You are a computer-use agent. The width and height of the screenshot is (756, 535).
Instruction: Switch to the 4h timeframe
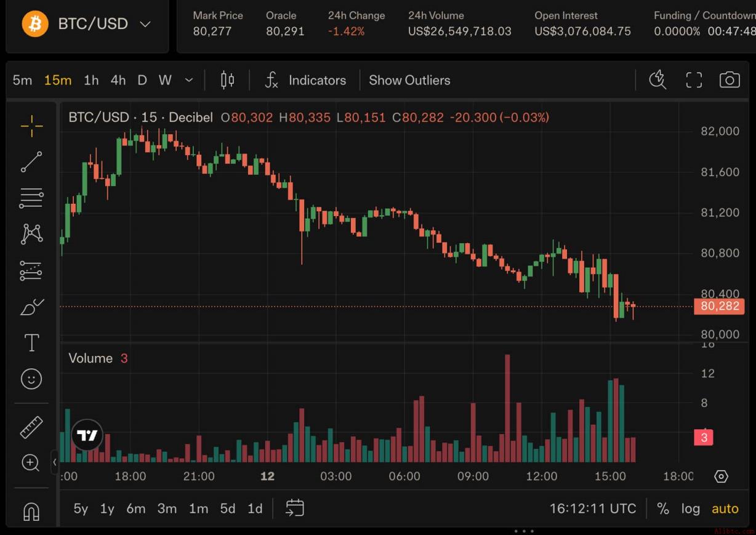tap(118, 80)
